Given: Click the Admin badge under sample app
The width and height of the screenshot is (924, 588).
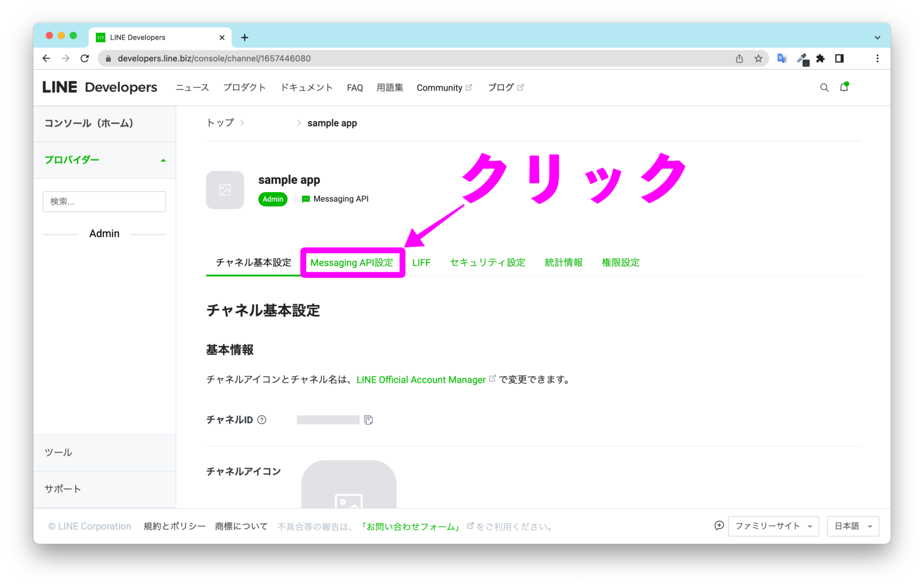Looking at the screenshot, I should (x=272, y=199).
